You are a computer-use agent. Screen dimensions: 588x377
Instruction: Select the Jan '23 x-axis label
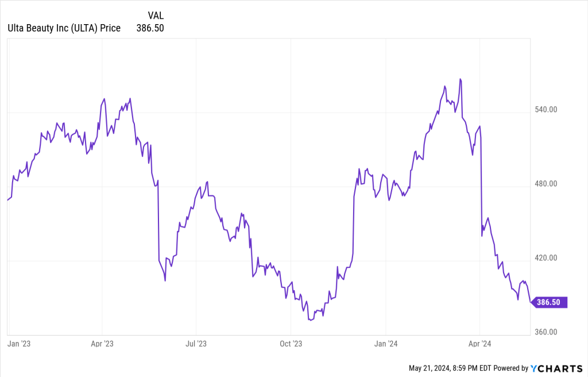point(20,344)
